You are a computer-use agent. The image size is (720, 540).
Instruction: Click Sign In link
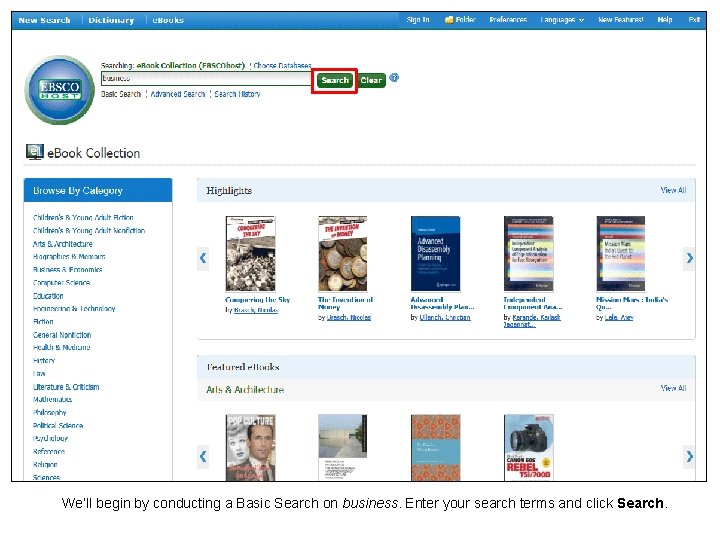click(x=418, y=20)
